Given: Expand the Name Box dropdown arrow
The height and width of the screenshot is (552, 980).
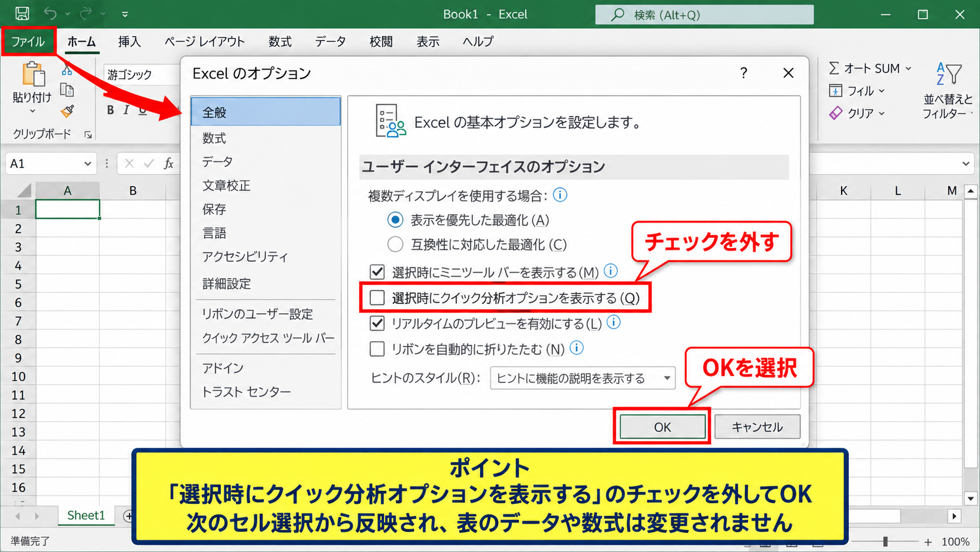Looking at the screenshot, I should click(88, 164).
